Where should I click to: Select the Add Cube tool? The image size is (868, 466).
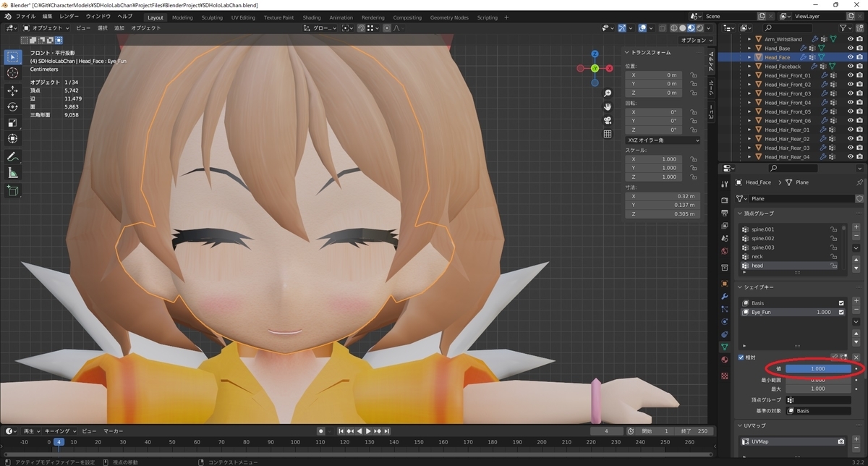click(x=12, y=191)
